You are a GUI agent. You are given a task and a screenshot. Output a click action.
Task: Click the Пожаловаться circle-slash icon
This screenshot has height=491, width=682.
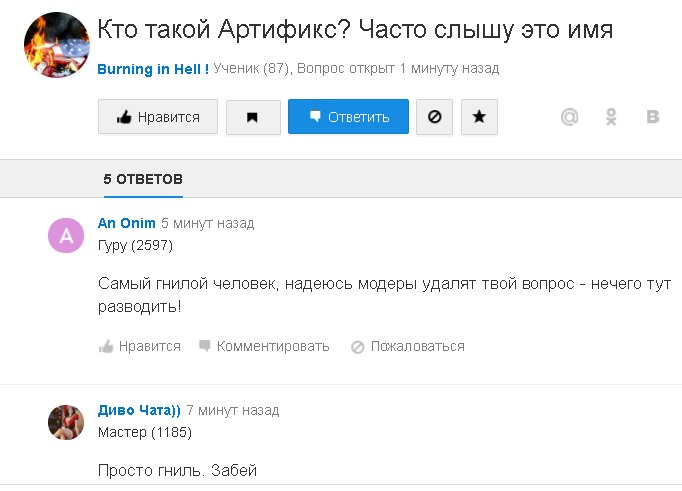[x=358, y=347]
